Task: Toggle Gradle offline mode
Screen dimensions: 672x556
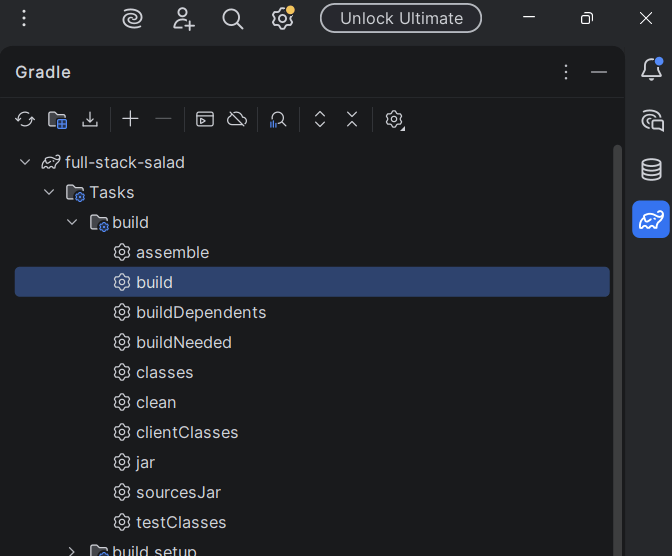Action: pos(237,119)
